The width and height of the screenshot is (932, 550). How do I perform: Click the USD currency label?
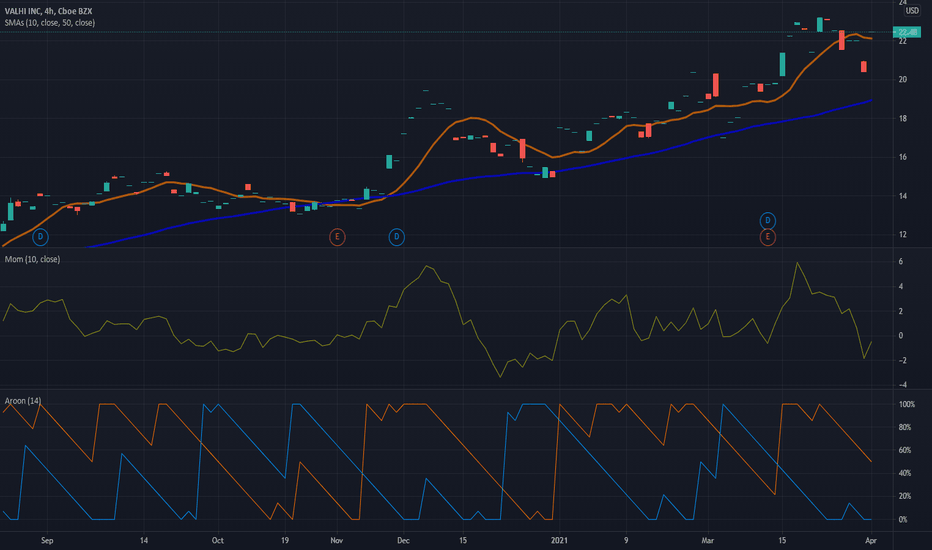click(912, 11)
